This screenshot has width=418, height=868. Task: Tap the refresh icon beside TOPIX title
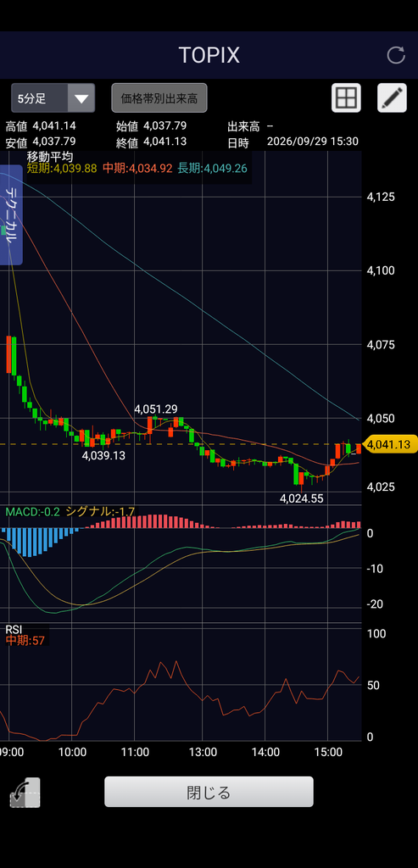tap(396, 55)
